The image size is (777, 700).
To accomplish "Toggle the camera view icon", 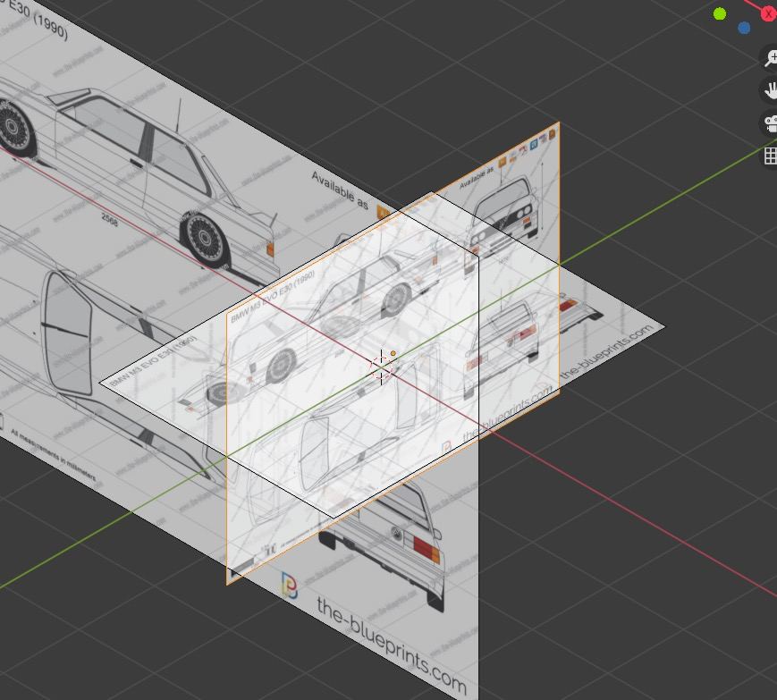I will click(771, 123).
